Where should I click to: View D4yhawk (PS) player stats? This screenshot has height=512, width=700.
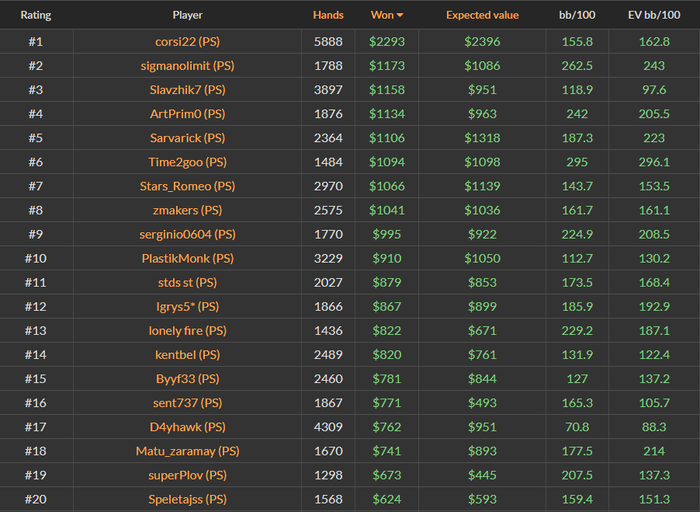click(x=187, y=427)
